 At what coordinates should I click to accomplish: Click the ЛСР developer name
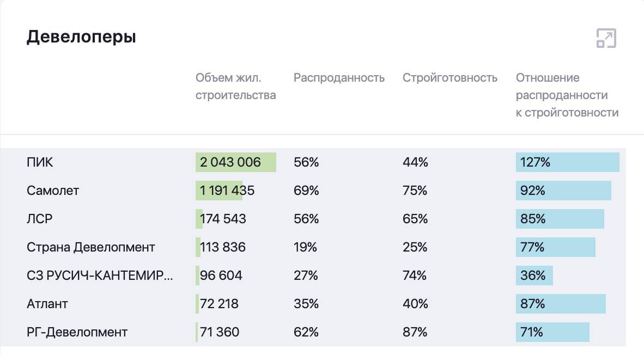click(x=40, y=219)
